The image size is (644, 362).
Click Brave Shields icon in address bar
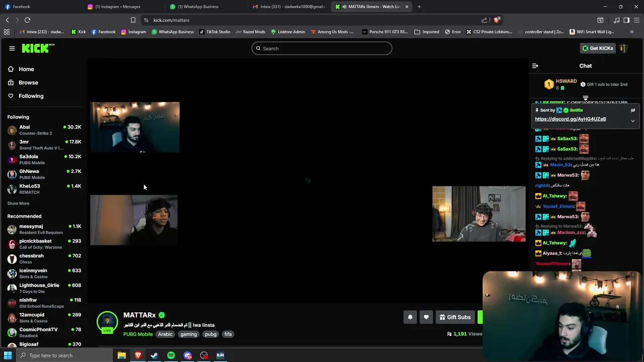(497, 20)
